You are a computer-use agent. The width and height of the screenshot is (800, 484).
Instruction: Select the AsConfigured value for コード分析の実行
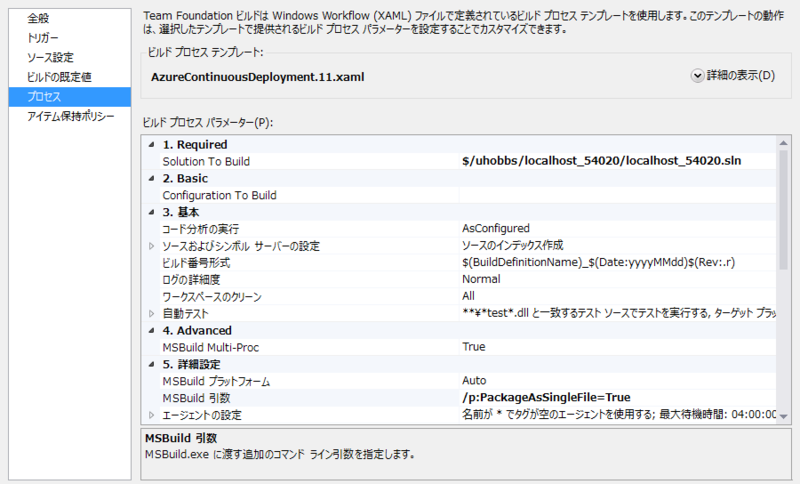(496, 228)
